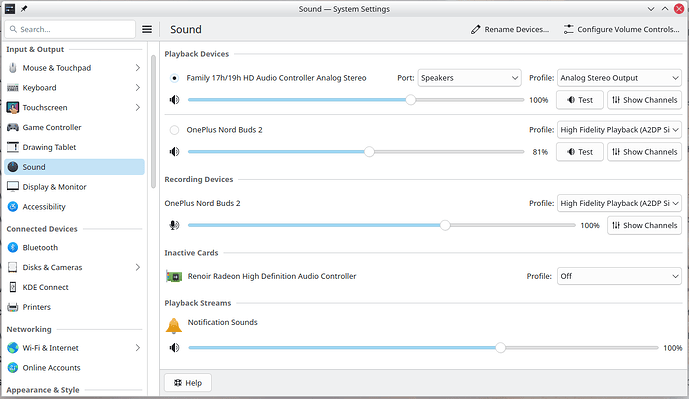
Task: Click the Display & Monitor icon
Action: [13, 187]
